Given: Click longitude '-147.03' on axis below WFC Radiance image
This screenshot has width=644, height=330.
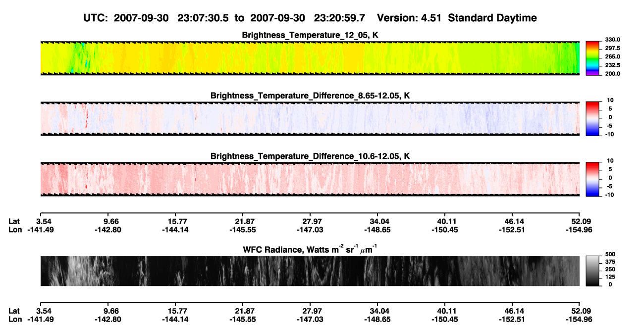Looking at the screenshot, I should (x=310, y=319).
